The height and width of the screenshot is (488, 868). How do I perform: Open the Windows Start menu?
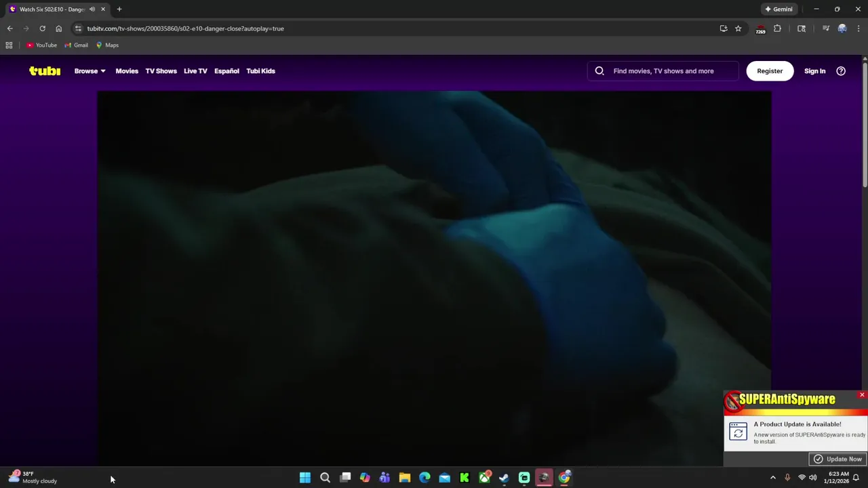[x=305, y=478]
